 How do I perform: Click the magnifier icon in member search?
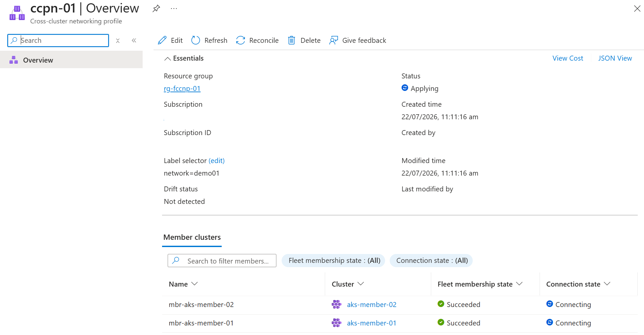(176, 260)
